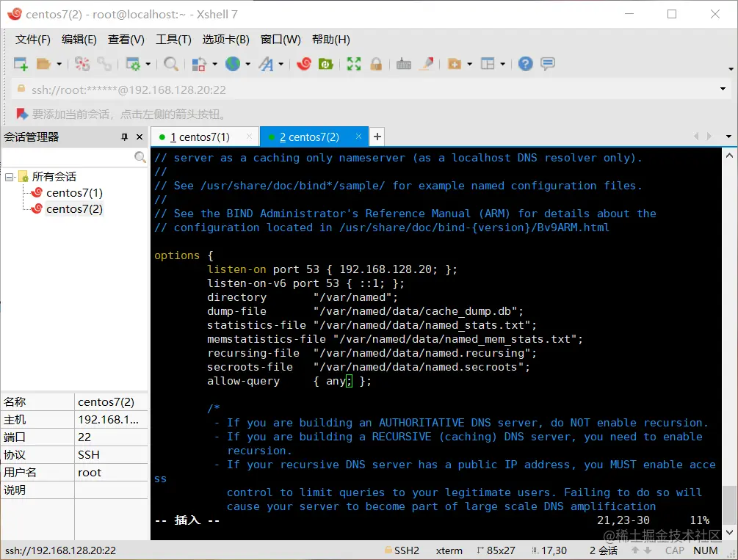
Task: Click the 端口 value 22 cell
Action: coord(111,437)
